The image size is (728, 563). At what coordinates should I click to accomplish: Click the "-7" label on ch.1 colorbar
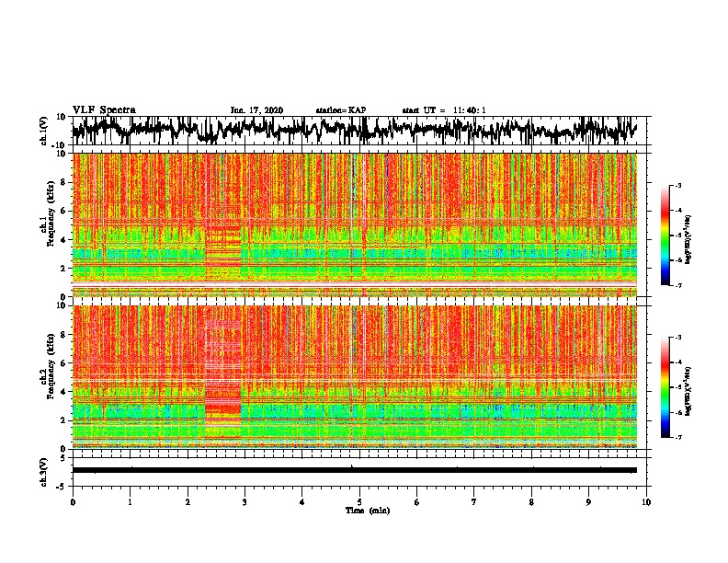(677, 285)
